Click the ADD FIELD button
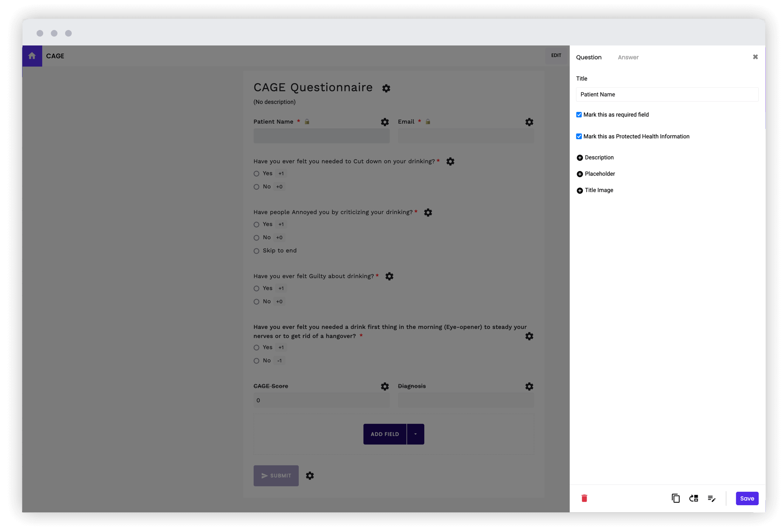The width and height of the screenshot is (784, 532). tap(384, 434)
